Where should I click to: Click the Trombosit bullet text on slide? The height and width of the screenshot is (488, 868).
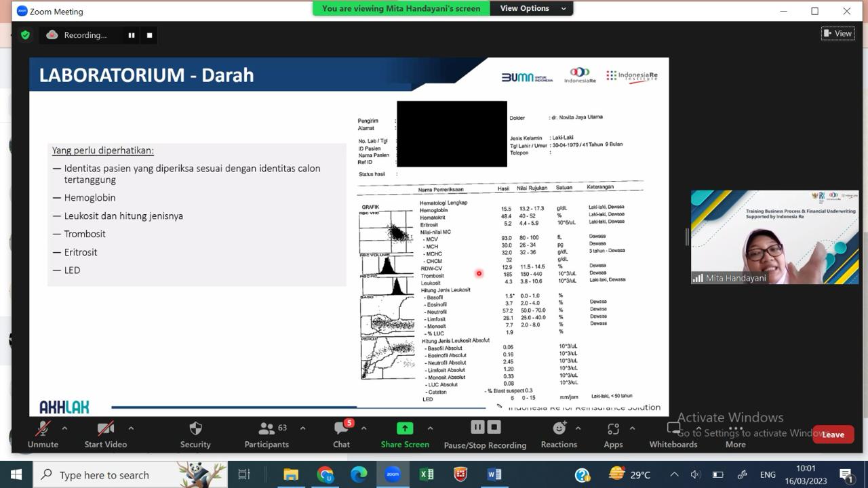(85, 234)
